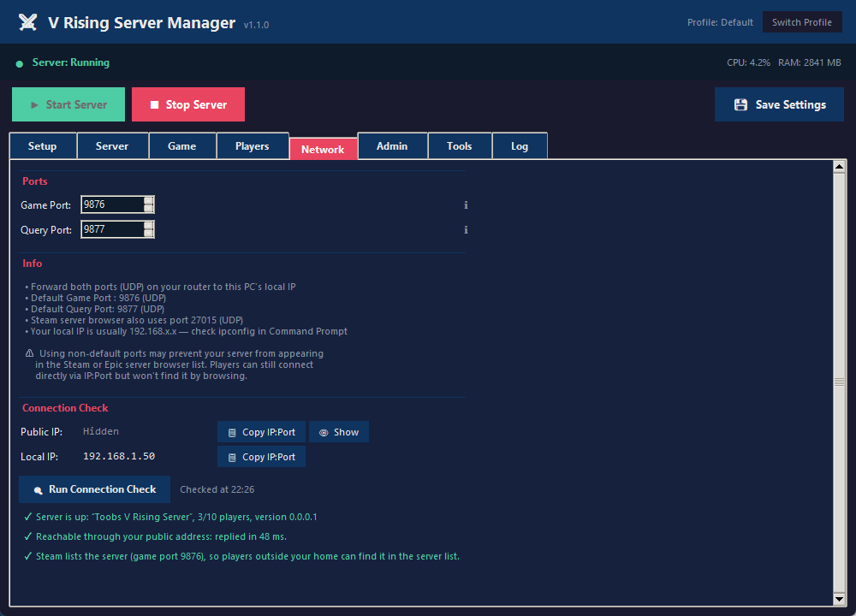Click the 'RAM: 2841 MB' readout
Screen dimensions: 856x616
coord(810,62)
